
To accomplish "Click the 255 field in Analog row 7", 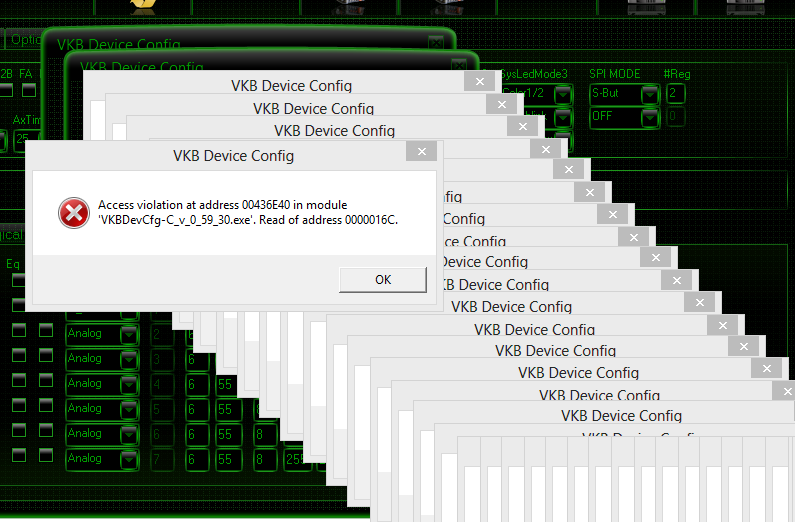I will pos(297,459).
